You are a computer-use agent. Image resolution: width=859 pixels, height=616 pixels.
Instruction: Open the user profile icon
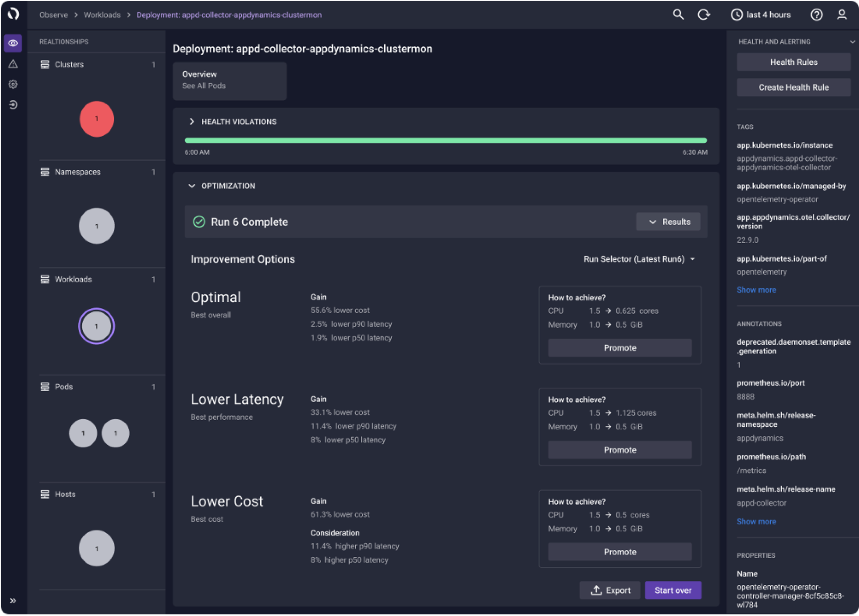(842, 14)
